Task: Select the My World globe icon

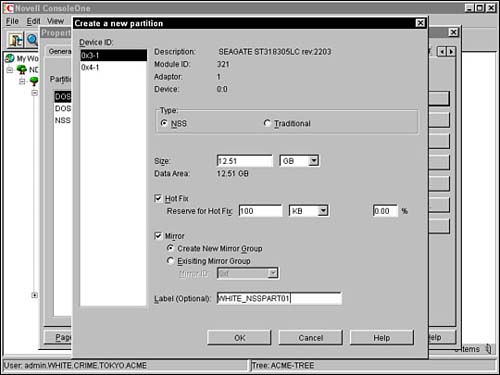Action: tap(10, 58)
